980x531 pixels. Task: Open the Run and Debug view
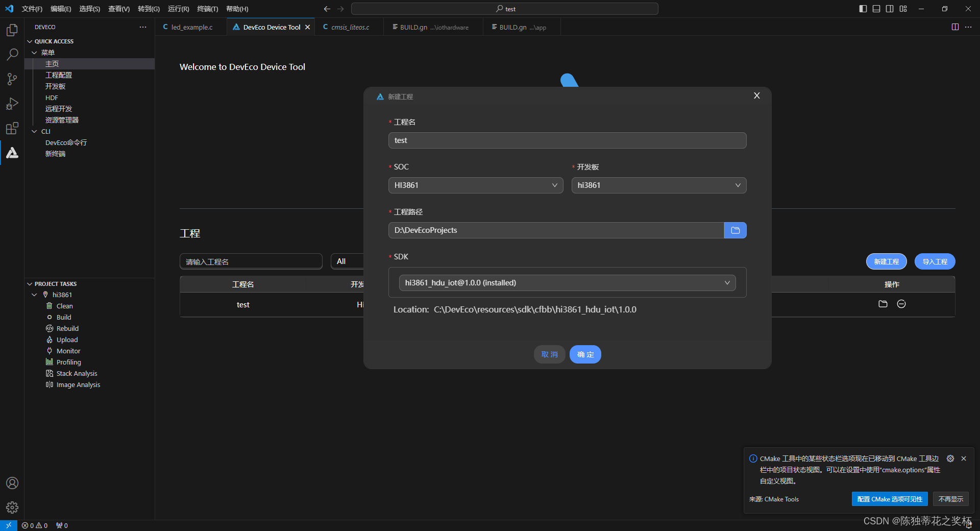pyautogui.click(x=12, y=104)
